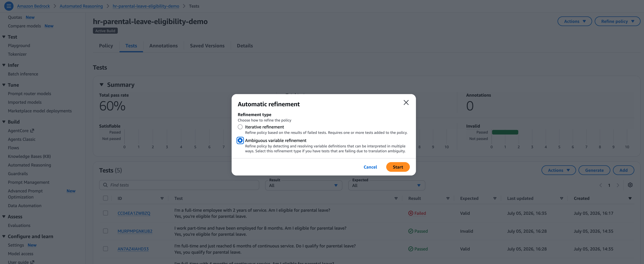Check the box for test MURPMPGNKU82
Image resolution: width=644 pixels, height=264 pixels.
pos(105,231)
